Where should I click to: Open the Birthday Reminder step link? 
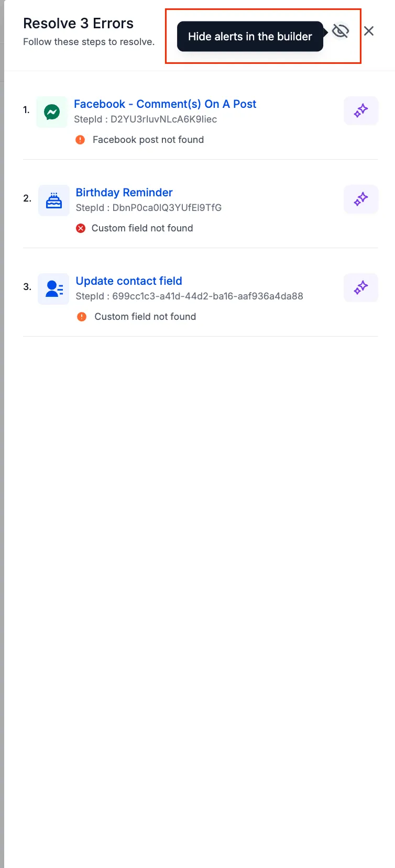tap(124, 192)
